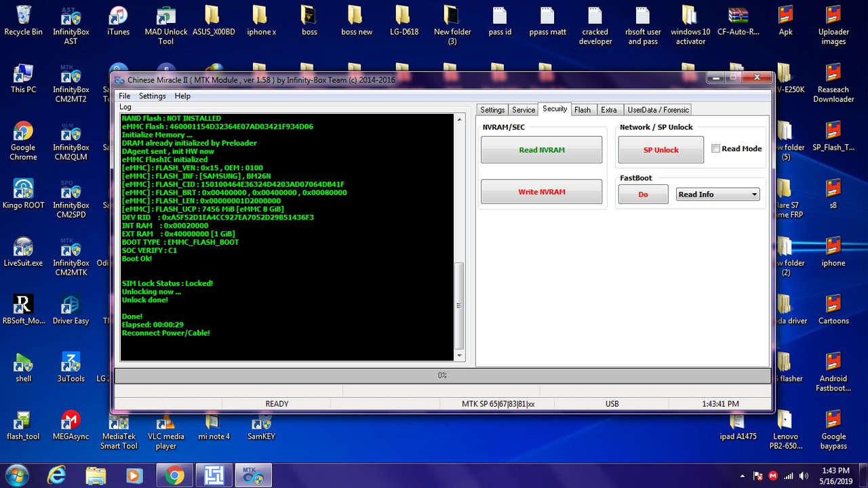The height and width of the screenshot is (488, 868).
Task: Open SamKEY desktop shortcut
Action: click(261, 426)
